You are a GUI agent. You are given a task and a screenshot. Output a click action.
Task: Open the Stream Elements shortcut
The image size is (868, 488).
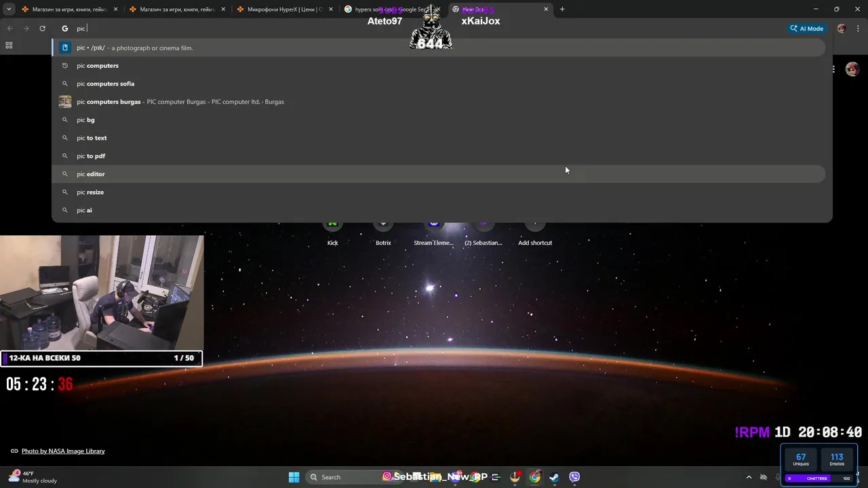(x=434, y=234)
